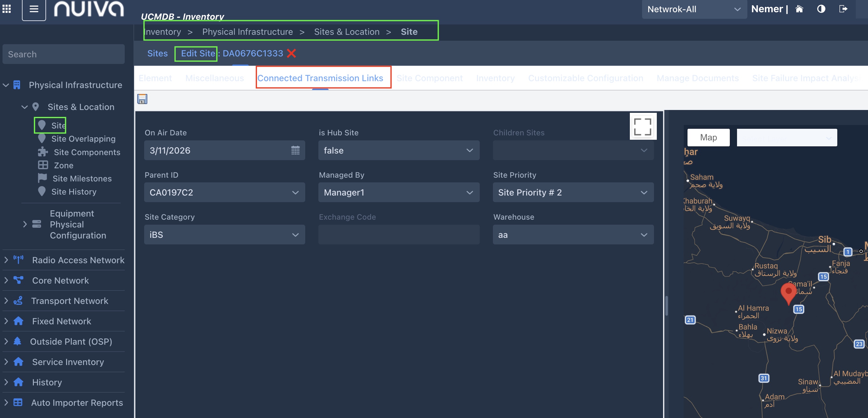Click the Sites link tab
Screen dimensions: 868x418
[157, 53]
